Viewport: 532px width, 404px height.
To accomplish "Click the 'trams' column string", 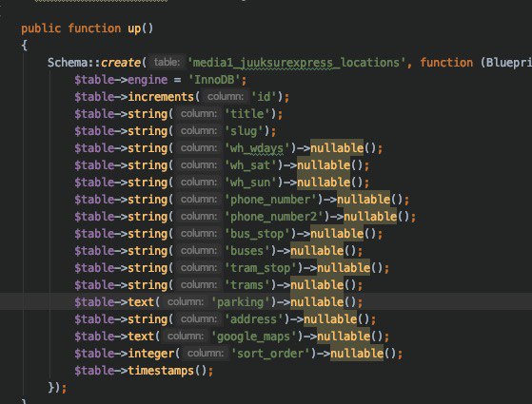I will pos(247,285).
